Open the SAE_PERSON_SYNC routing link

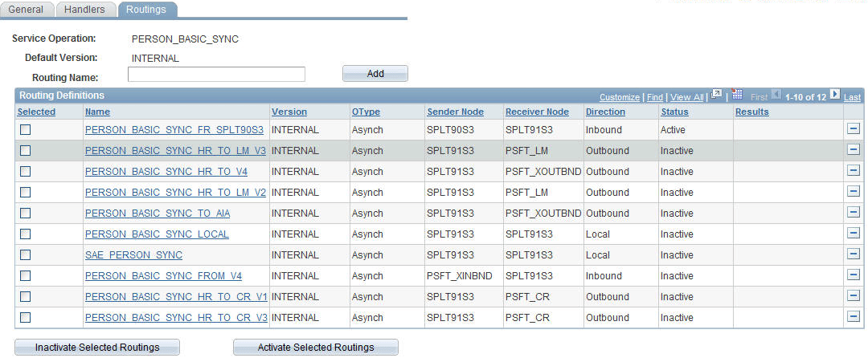click(x=133, y=255)
